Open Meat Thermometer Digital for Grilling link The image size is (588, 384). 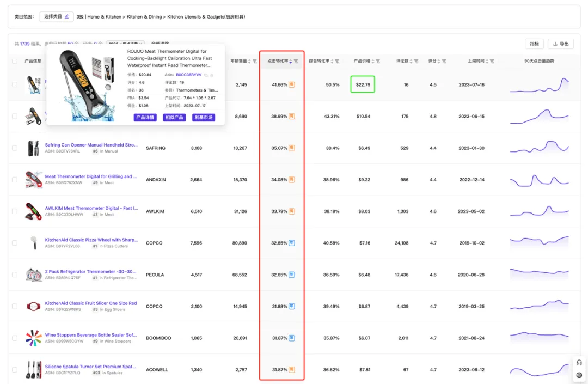(91, 176)
